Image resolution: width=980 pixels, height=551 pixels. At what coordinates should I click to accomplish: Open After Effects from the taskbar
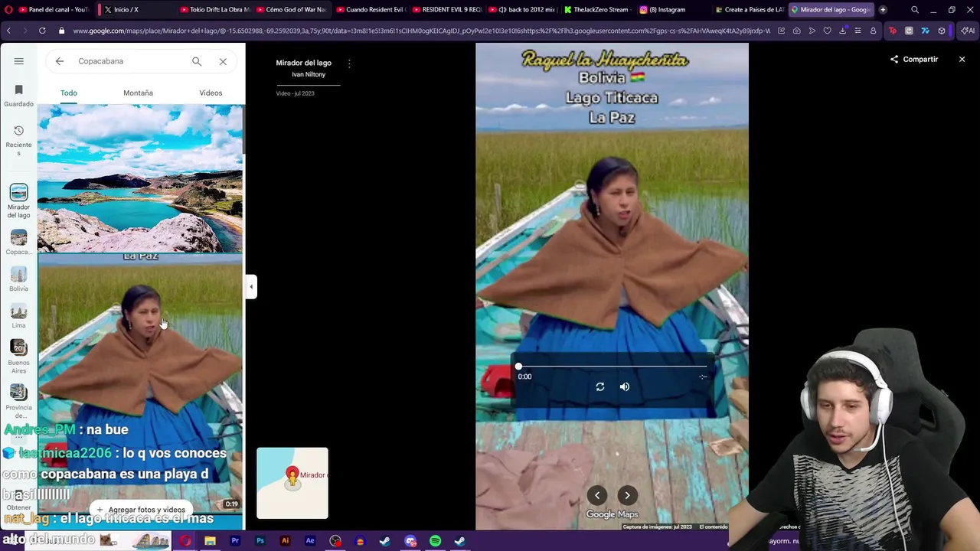(310, 541)
